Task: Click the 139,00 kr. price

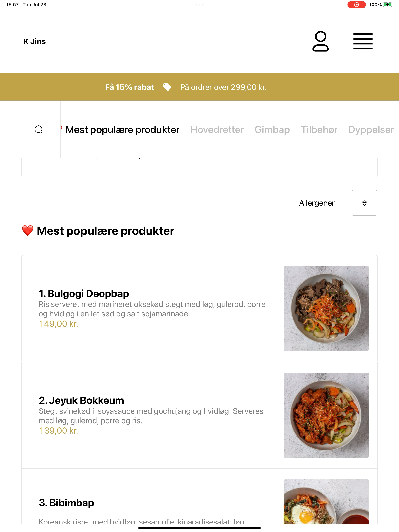Action: [x=58, y=431]
